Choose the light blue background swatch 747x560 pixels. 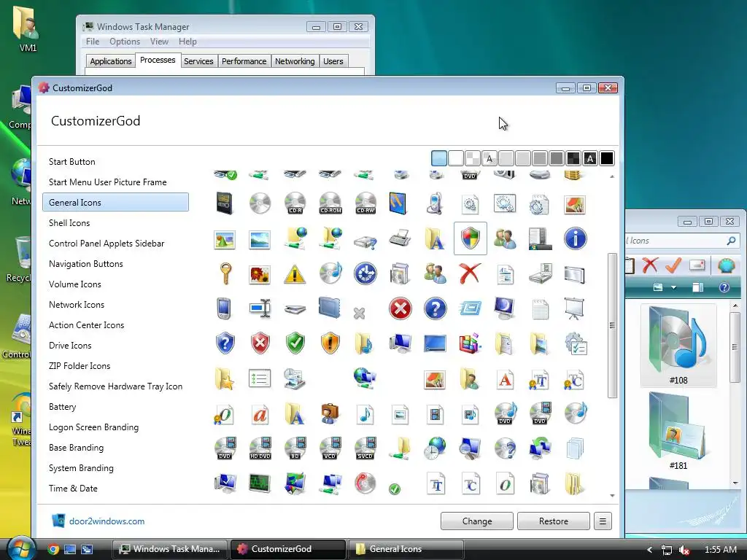438,158
